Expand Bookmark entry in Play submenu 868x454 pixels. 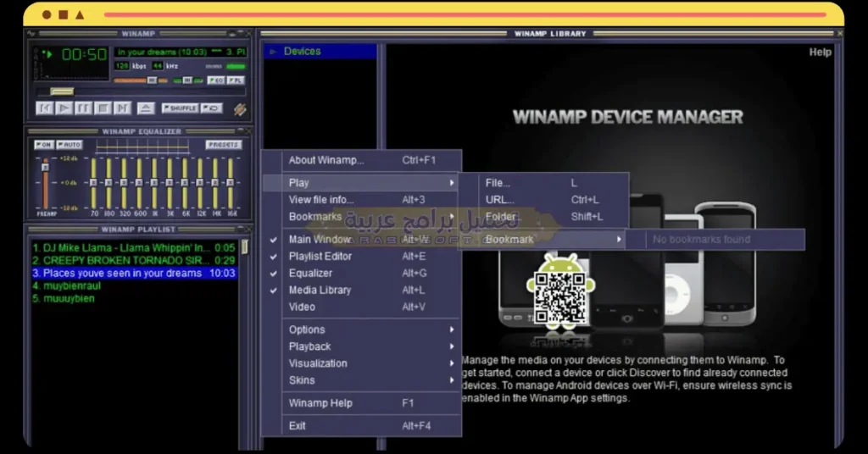coord(543,240)
